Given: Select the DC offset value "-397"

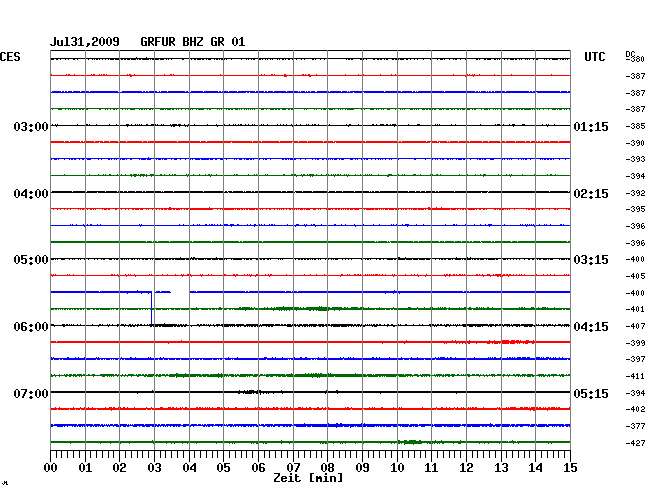Looking at the screenshot, I should pos(635,359).
